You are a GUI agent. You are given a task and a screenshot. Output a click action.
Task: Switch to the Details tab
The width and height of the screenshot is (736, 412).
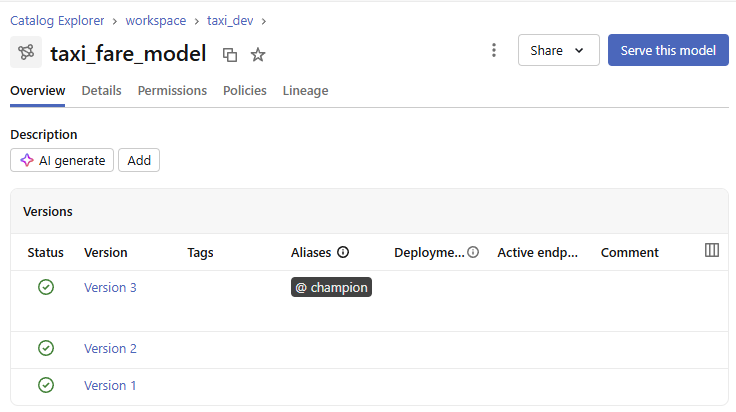(101, 91)
